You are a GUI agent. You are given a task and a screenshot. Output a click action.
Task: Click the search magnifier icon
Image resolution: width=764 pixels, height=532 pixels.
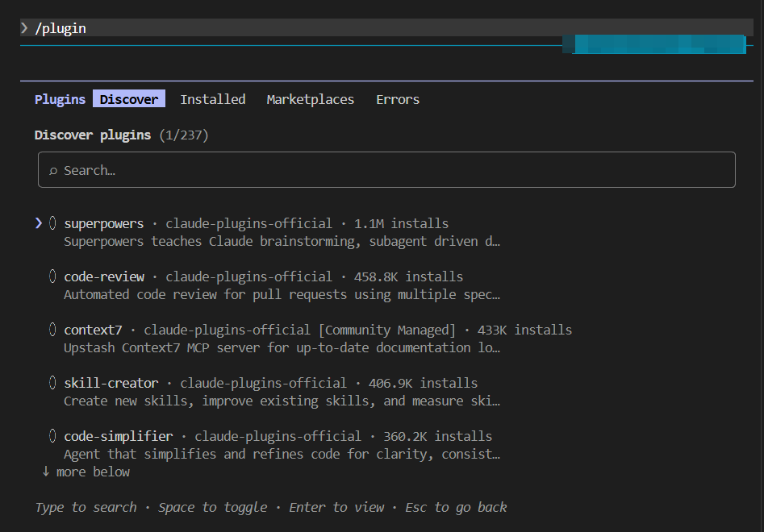pyautogui.click(x=53, y=171)
